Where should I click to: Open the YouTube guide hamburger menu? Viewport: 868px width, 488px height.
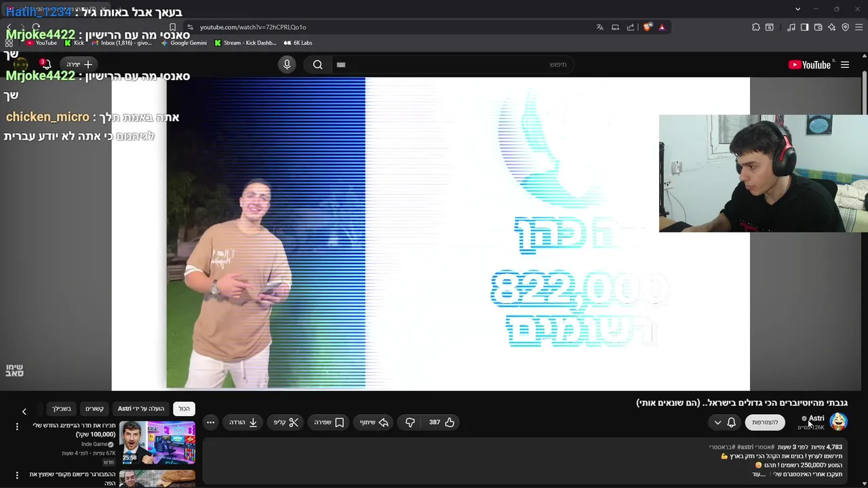[845, 65]
